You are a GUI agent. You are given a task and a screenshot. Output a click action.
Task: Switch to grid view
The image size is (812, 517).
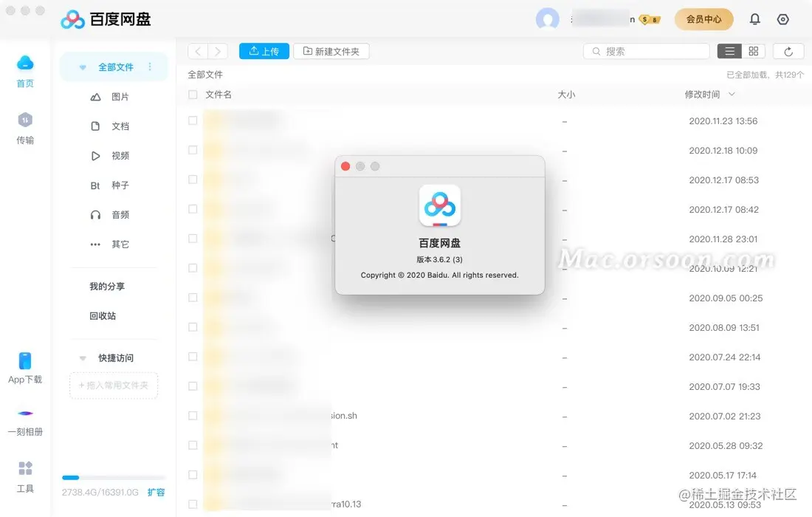tap(754, 51)
